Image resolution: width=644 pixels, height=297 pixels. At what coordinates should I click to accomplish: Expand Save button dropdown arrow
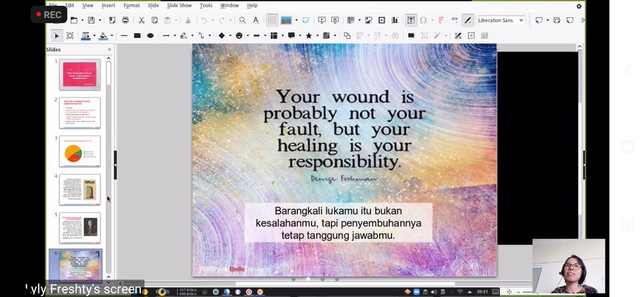99,20
